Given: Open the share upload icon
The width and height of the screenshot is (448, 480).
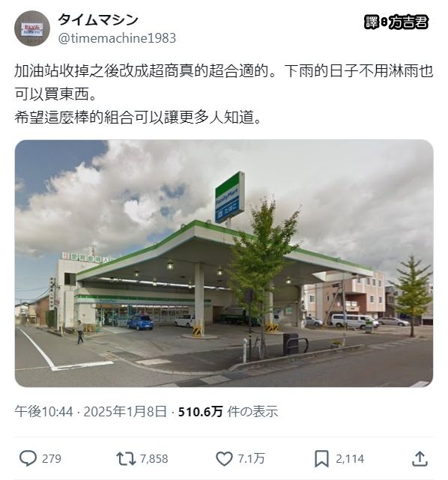Looking at the screenshot, I should (420, 458).
